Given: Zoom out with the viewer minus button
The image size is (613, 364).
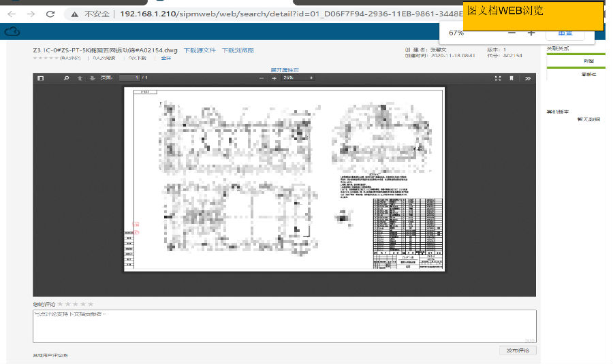Looking at the screenshot, I should pyautogui.click(x=261, y=78).
